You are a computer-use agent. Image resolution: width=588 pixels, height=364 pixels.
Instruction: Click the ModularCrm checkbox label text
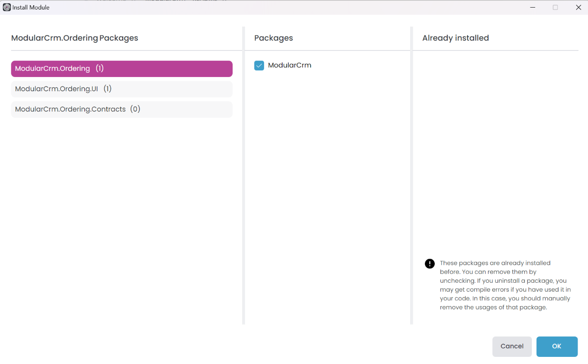point(289,66)
